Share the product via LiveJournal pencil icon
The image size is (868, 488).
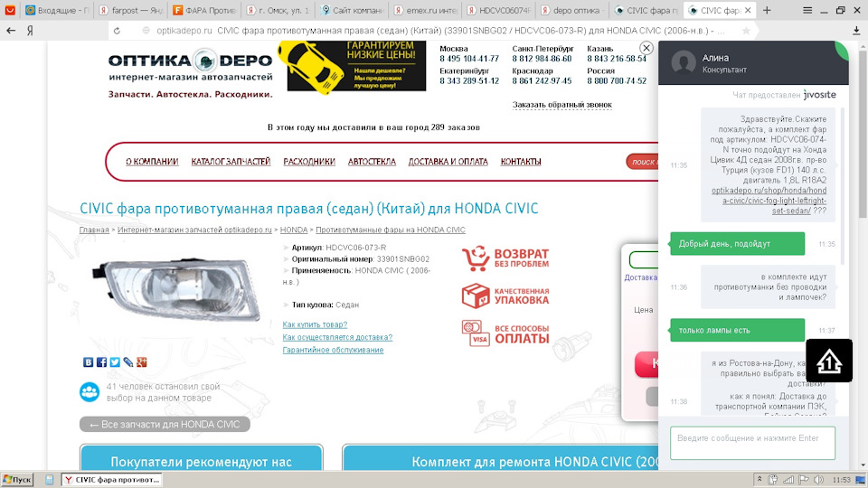click(x=127, y=361)
